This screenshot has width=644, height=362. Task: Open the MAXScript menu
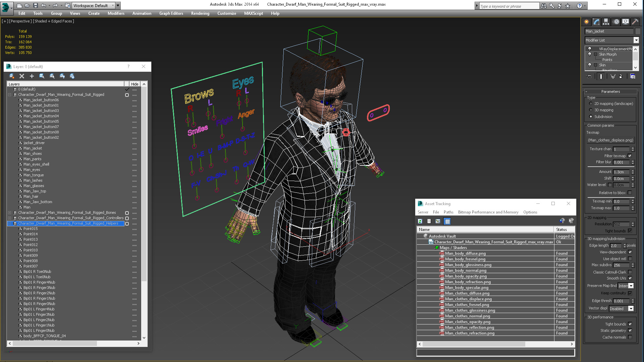(253, 13)
